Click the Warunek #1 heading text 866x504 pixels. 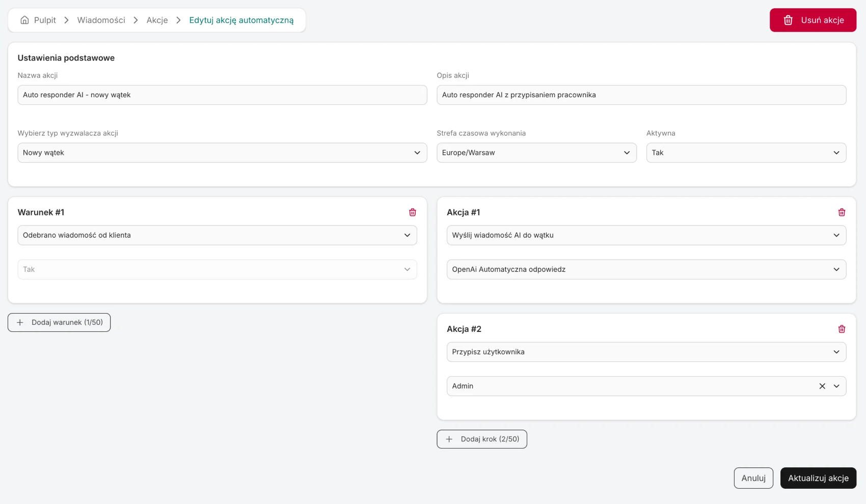(x=41, y=212)
